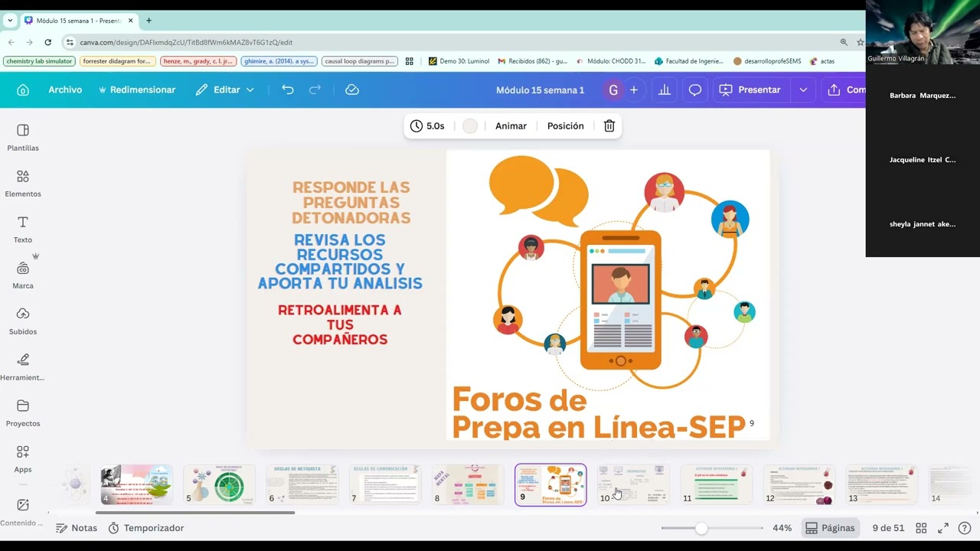The width and height of the screenshot is (980, 551).
Task: Open the Plantillas sidebar panel
Action: [23, 138]
